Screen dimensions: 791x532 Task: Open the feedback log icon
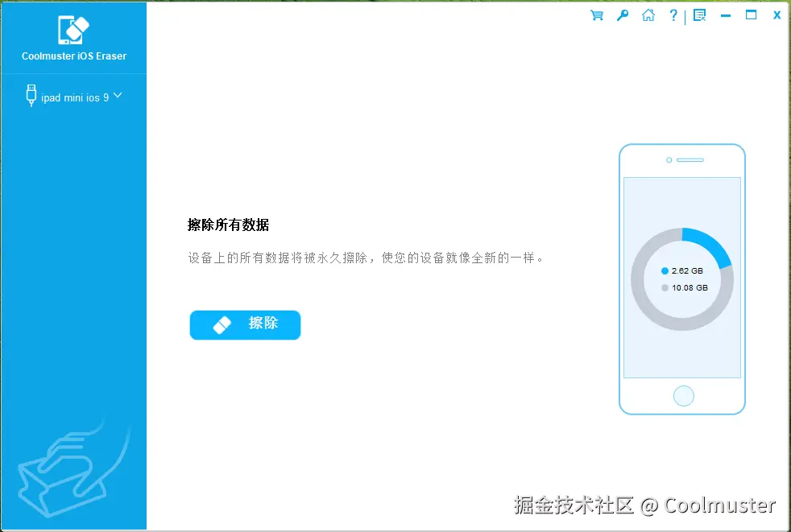(x=700, y=14)
